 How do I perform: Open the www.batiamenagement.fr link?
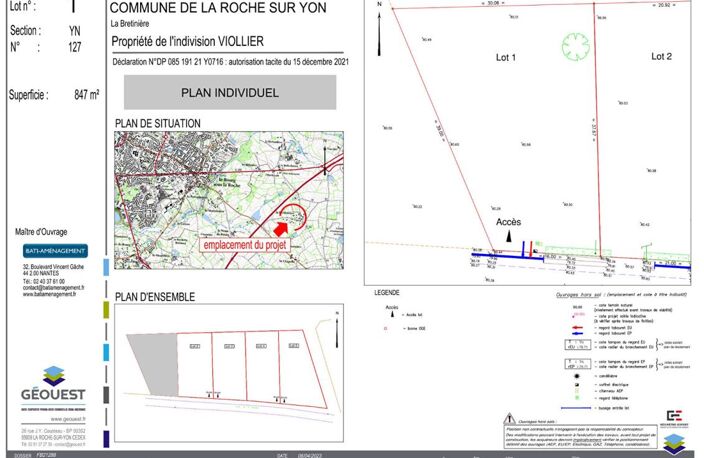49,294
